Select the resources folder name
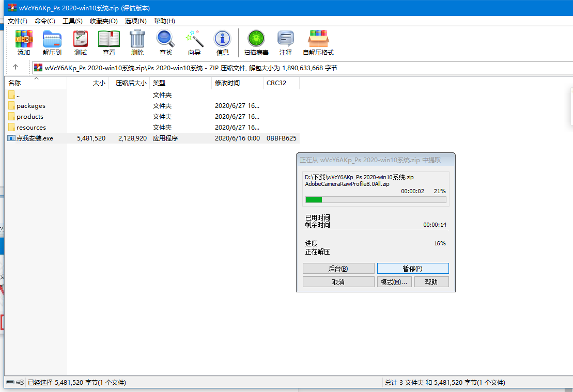This screenshot has width=573, height=392. point(31,127)
